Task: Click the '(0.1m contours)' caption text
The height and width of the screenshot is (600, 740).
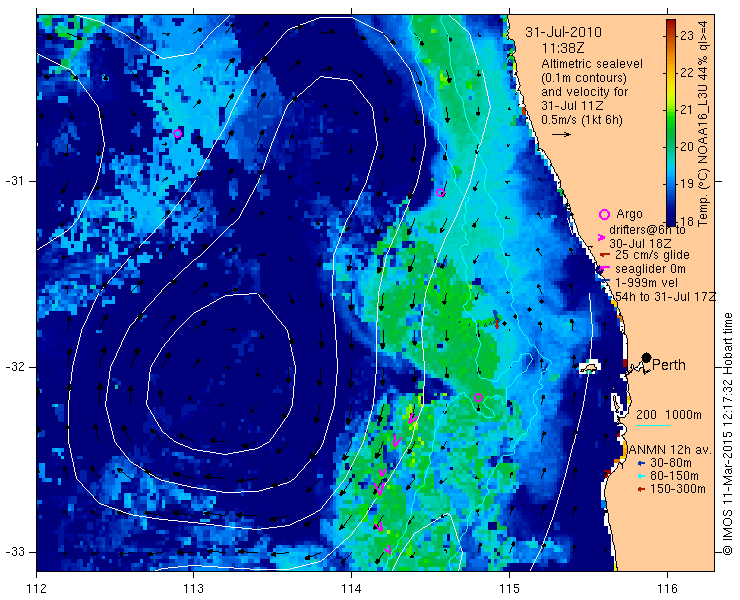Action: pyautogui.click(x=584, y=77)
